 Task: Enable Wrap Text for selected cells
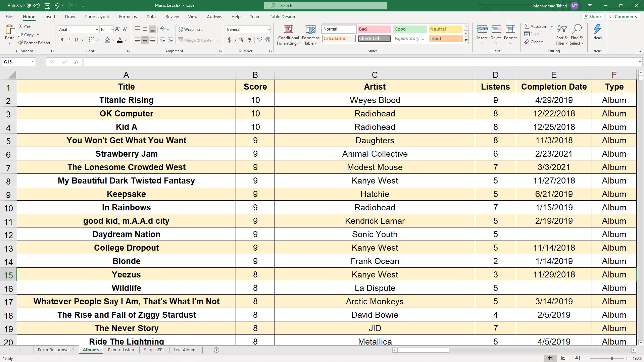(x=190, y=29)
